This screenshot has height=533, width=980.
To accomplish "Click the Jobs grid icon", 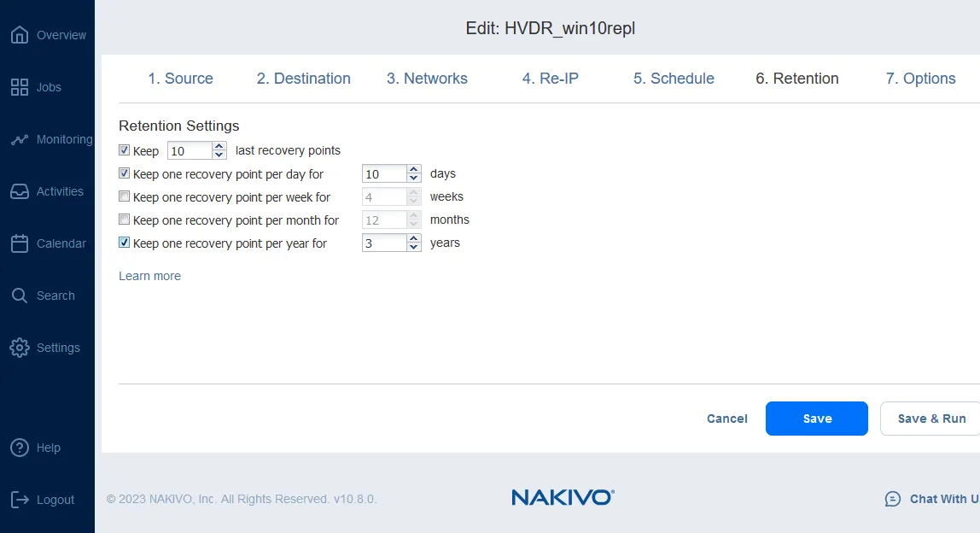I will coord(20,87).
